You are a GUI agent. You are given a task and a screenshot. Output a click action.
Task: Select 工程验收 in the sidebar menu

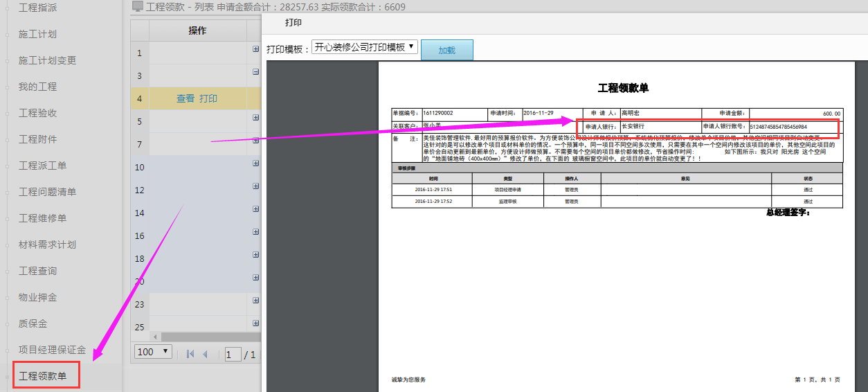37,113
